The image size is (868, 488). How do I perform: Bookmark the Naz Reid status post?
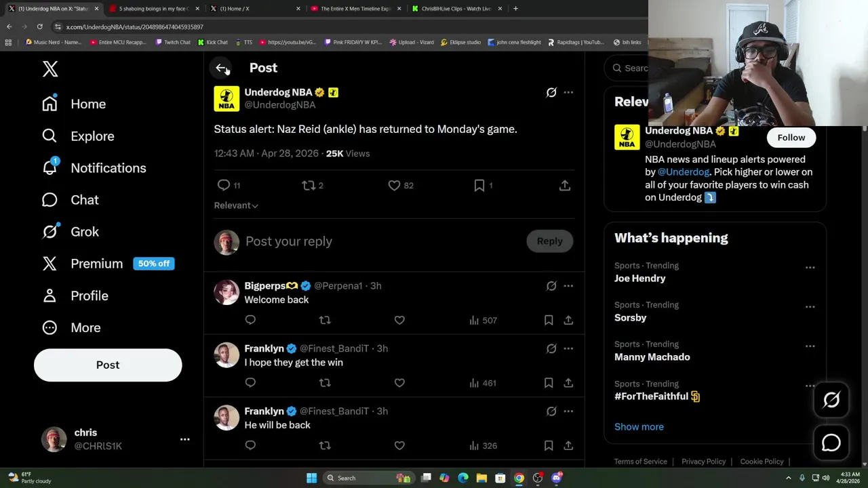pyautogui.click(x=479, y=185)
